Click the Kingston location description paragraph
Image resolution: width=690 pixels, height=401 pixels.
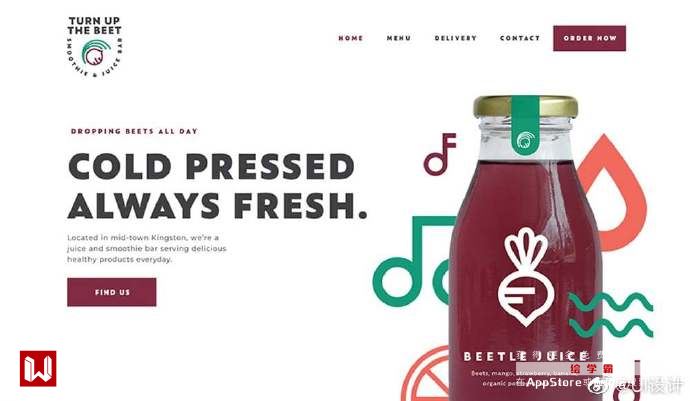[x=147, y=248]
